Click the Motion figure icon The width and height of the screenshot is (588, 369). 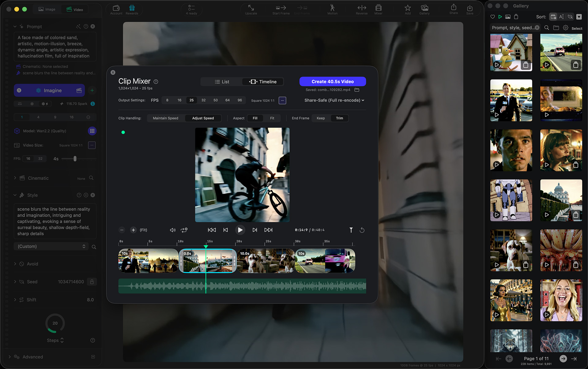tap(332, 8)
